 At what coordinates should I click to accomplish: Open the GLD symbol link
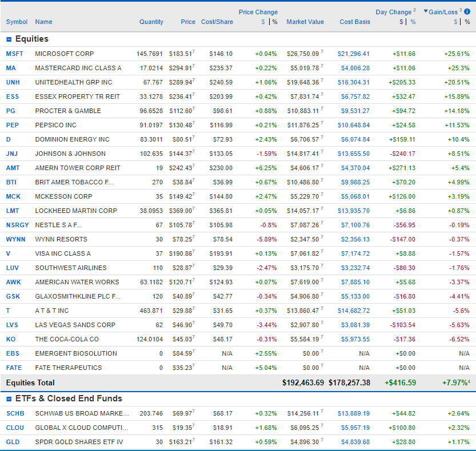click(x=13, y=442)
